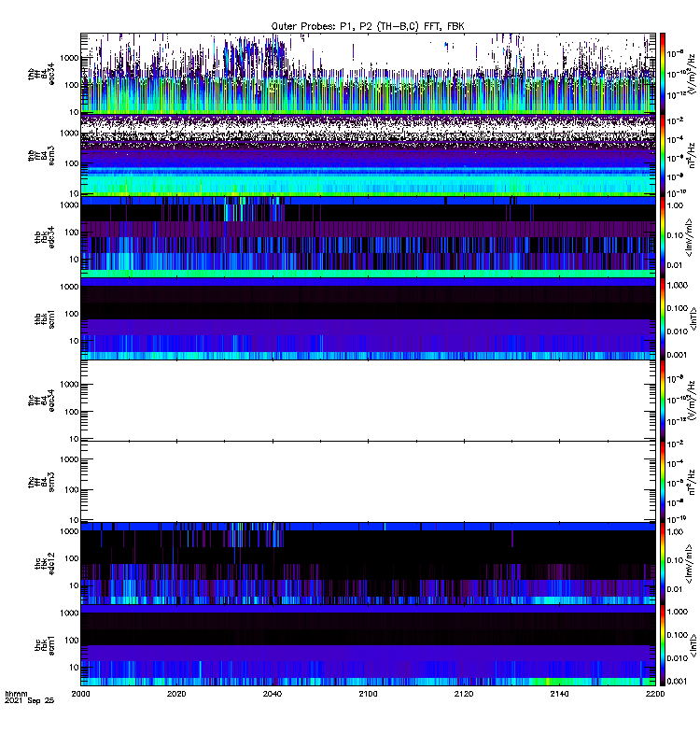Click the thb fbk scm1 color bar

click(663, 318)
